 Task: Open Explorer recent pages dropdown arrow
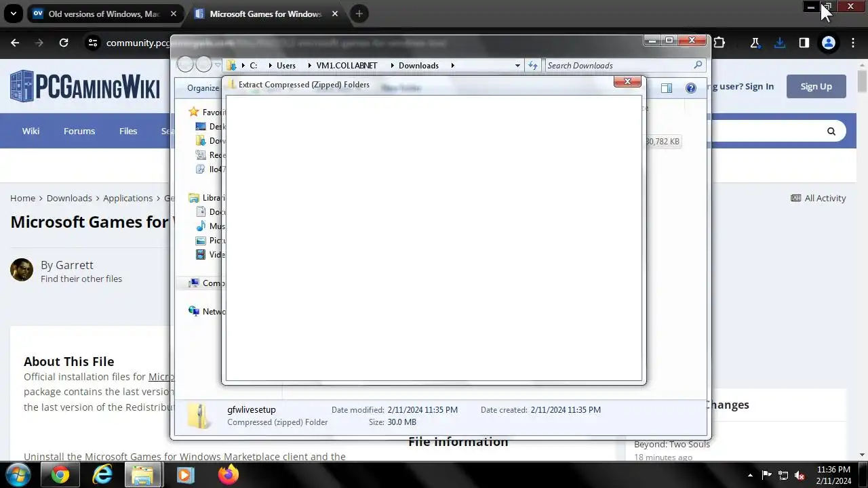218,65
